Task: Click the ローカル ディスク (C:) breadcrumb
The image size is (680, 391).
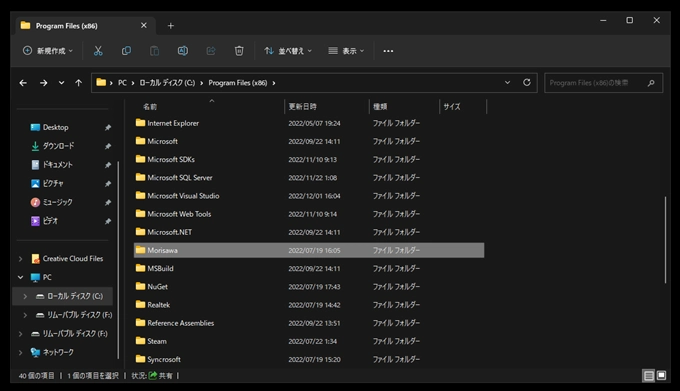Action: tap(167, 83)
